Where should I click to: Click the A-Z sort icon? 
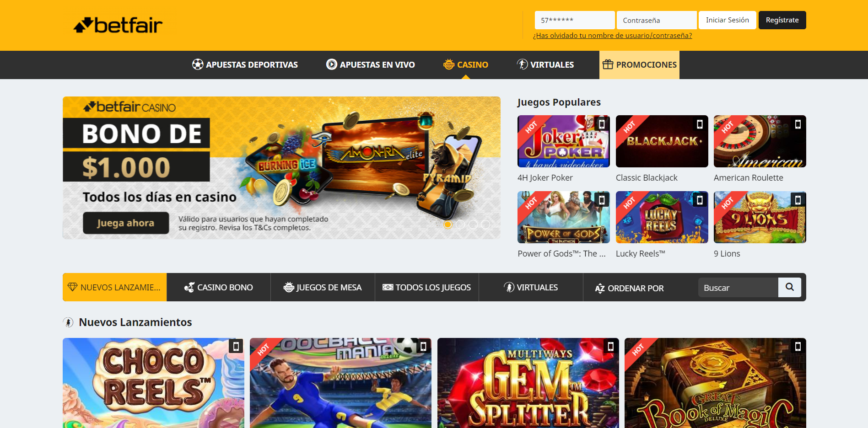click(x=600, y=288)
